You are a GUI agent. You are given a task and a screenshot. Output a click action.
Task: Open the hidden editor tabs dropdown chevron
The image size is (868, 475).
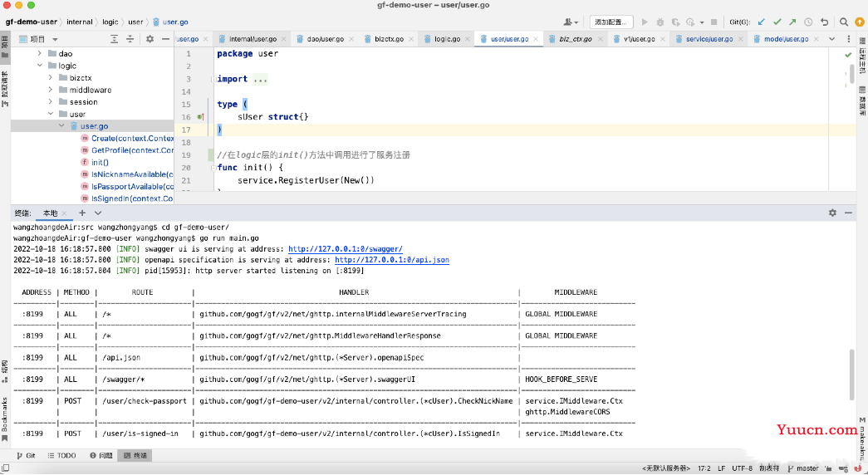(x=832, y=39)
